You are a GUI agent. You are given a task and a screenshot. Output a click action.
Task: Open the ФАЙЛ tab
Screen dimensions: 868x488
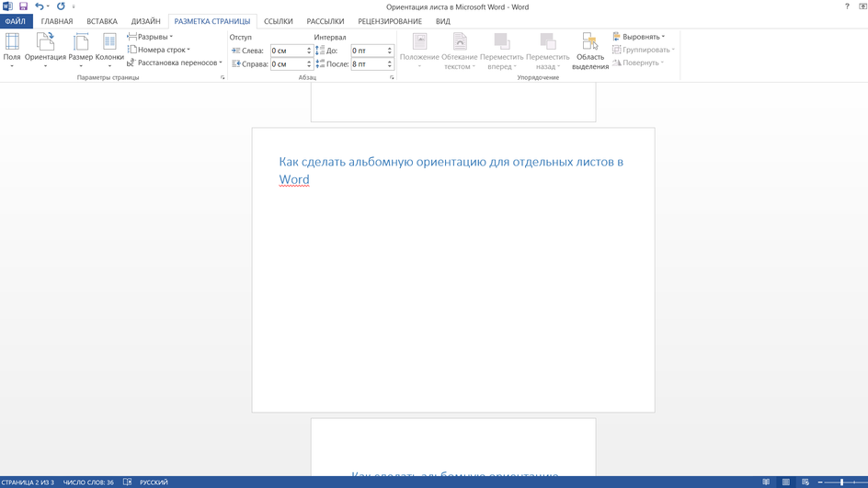coord(16,21)
